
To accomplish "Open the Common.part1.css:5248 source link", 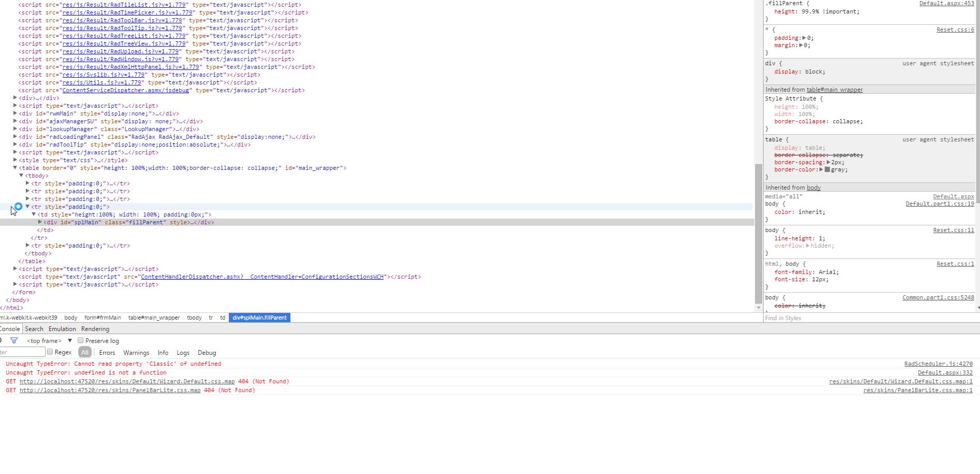I will (x=938, y=297).
